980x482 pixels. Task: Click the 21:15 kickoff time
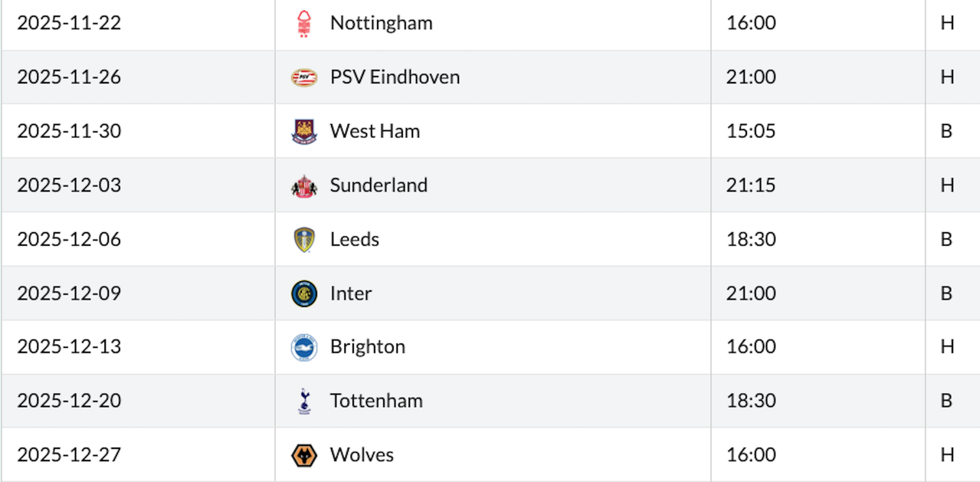(x=751, y=185)
